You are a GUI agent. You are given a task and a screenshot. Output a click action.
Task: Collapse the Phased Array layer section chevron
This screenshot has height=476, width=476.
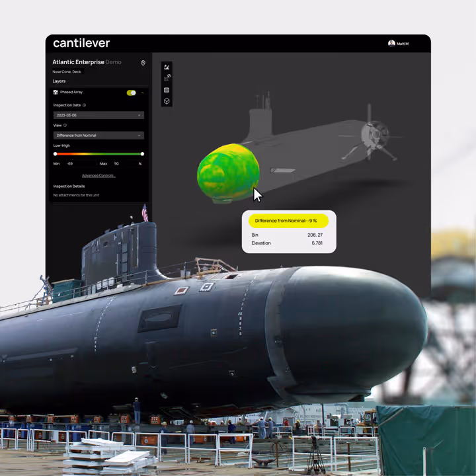pos(142,93)
